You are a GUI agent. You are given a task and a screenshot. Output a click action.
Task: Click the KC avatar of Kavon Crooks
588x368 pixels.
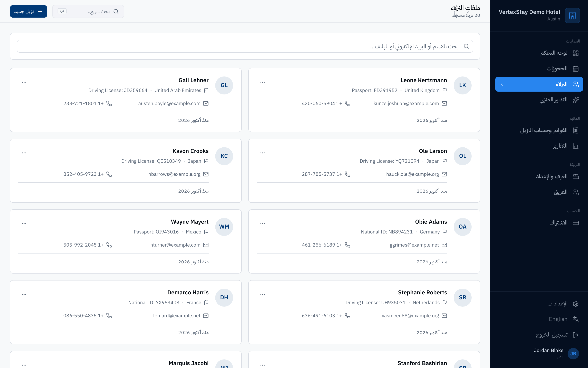(x=224, y=156)
